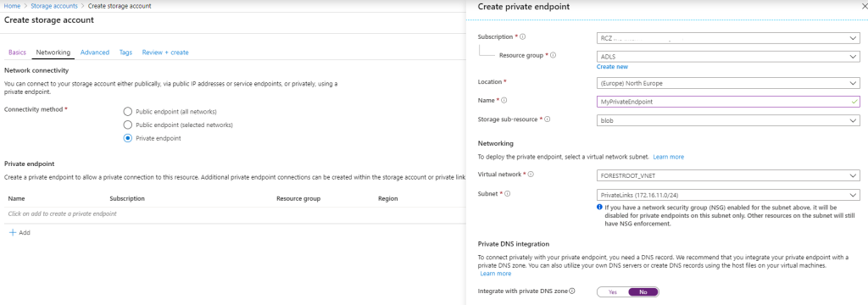Click the info icon beside Virtual network
Image resolution: width=868 pixels, height=305 pixels.
(x=531, y=175)
